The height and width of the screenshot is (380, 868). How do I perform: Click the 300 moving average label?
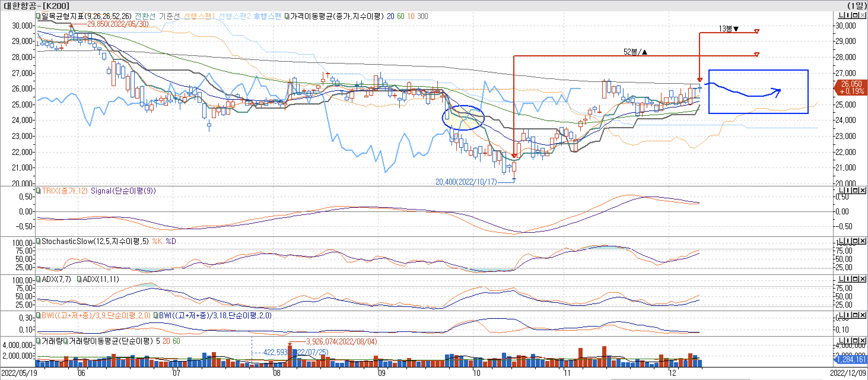pyautogui.click(x=422, y=16)
